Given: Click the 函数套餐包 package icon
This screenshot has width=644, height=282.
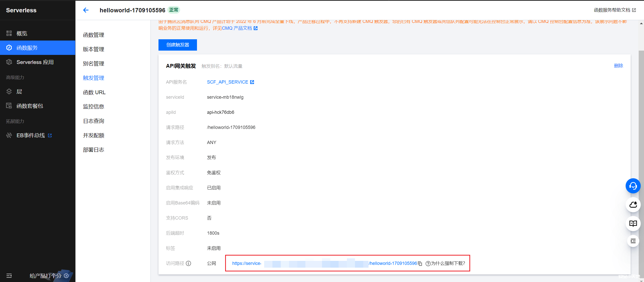Looking at the screenshot, I should click(9, 105).
